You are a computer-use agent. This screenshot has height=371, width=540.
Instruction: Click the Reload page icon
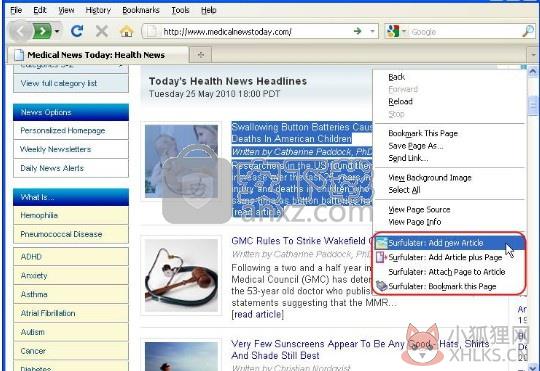pos(77,31)
